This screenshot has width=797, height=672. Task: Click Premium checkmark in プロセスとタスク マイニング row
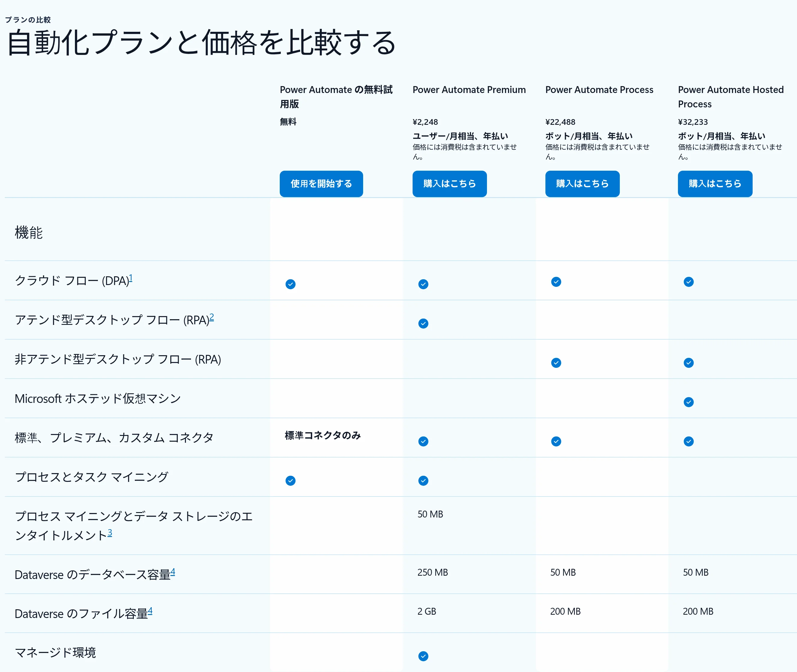click(x=423, y=480)
